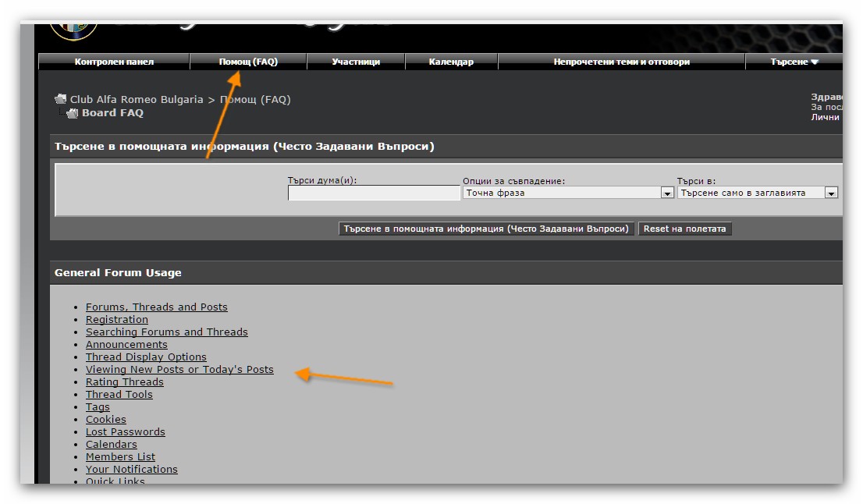Select Помощ (FAQ) in the navigation bar
Image resolution: width=863 pixels, height=504 pixels.
[x=248, y=62]
